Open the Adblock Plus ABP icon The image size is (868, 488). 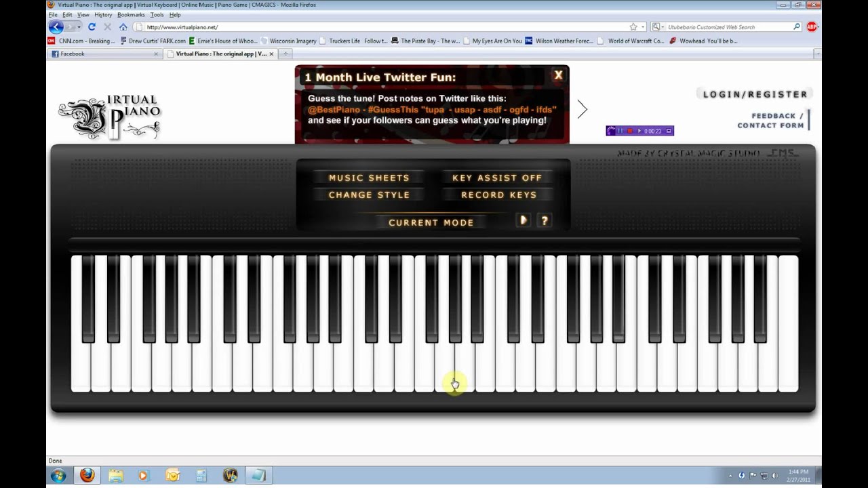(x=812, y=27)
